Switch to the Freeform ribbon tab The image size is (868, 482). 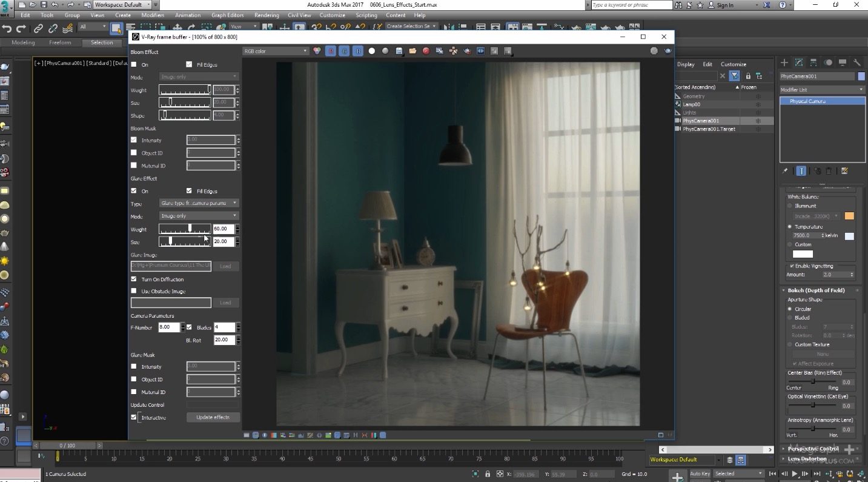point(60,42)
